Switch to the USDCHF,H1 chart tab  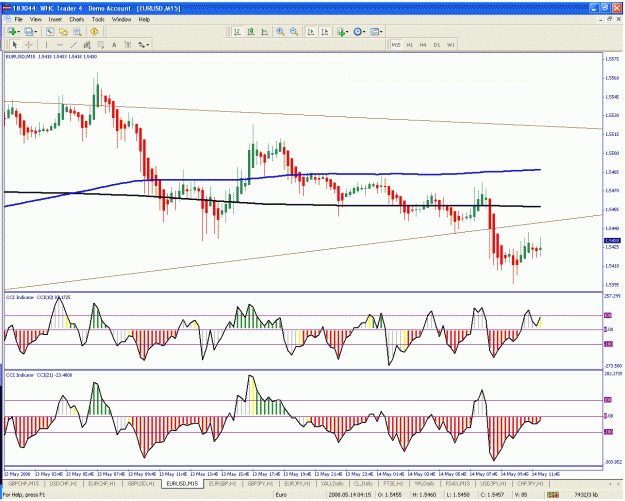pyautogui.click(x=63, y=483)
